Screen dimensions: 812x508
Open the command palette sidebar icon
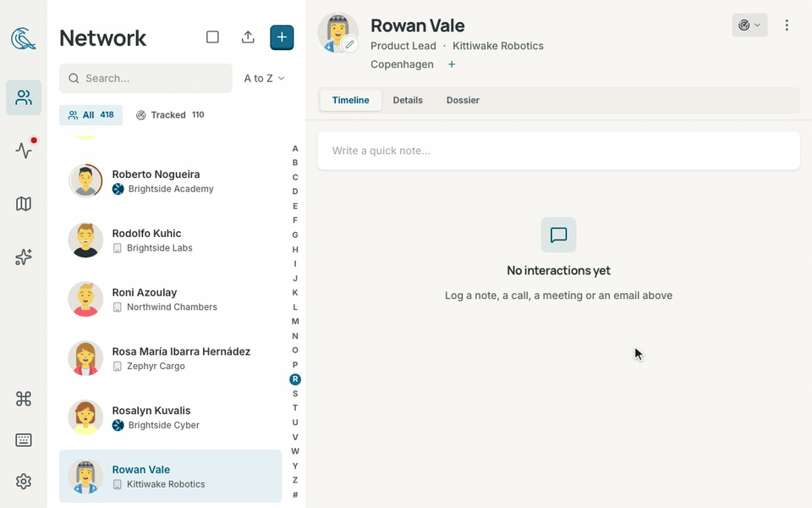click(24, 399)
